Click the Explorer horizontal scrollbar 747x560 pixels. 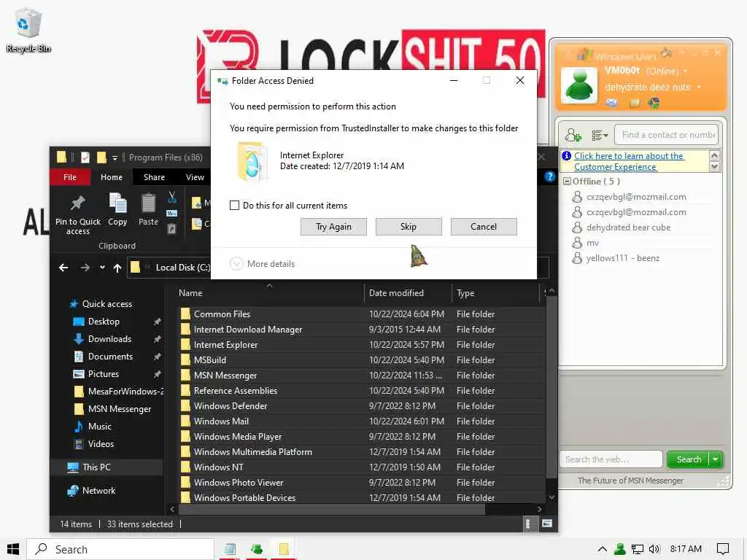click(x=331, y=509)
